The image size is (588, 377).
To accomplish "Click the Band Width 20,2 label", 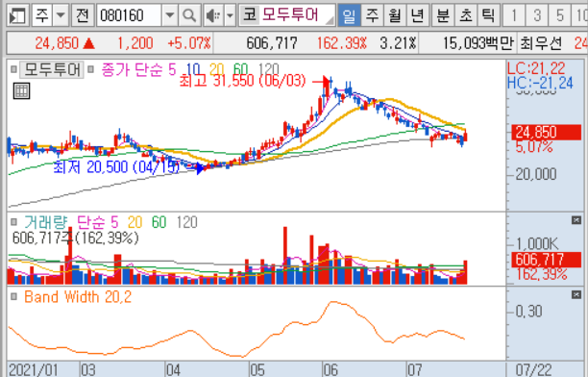I will (78, 297).
